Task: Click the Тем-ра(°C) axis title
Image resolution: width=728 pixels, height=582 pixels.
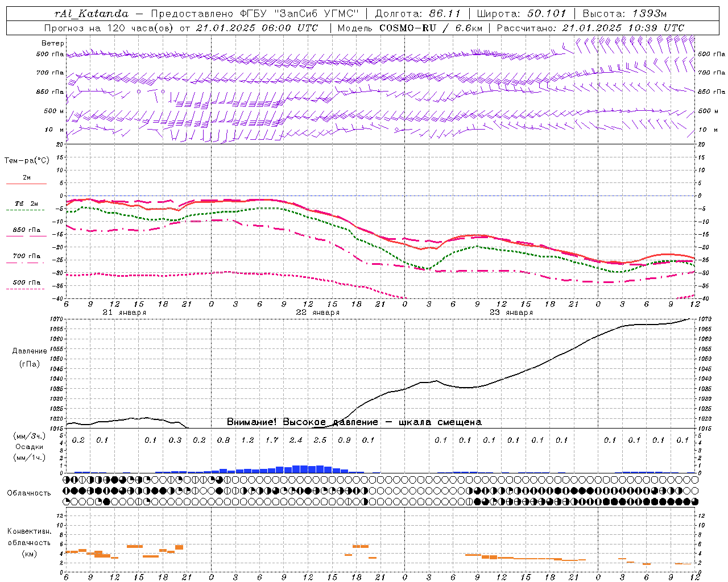Action: point(27,161)
